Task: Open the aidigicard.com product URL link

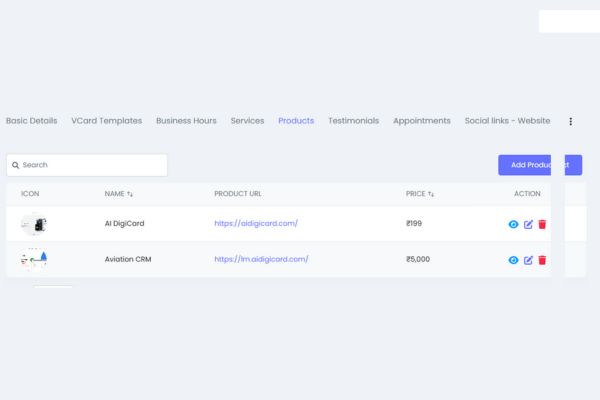Action: click(256, 223)
